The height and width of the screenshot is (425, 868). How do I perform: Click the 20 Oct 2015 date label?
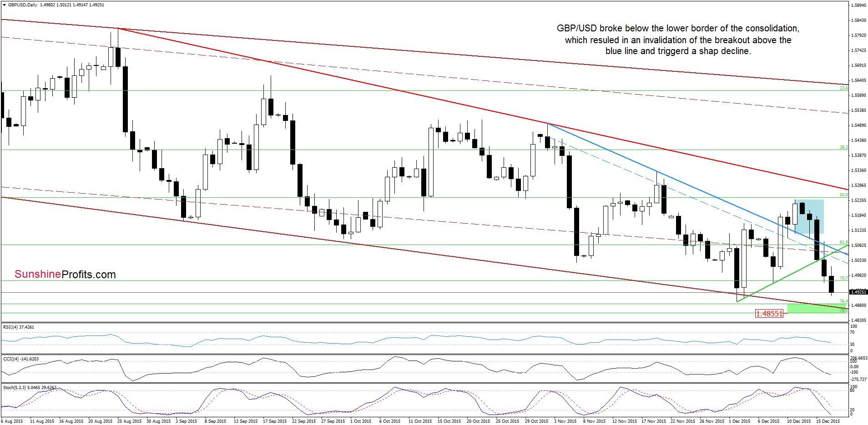point(478,421)
